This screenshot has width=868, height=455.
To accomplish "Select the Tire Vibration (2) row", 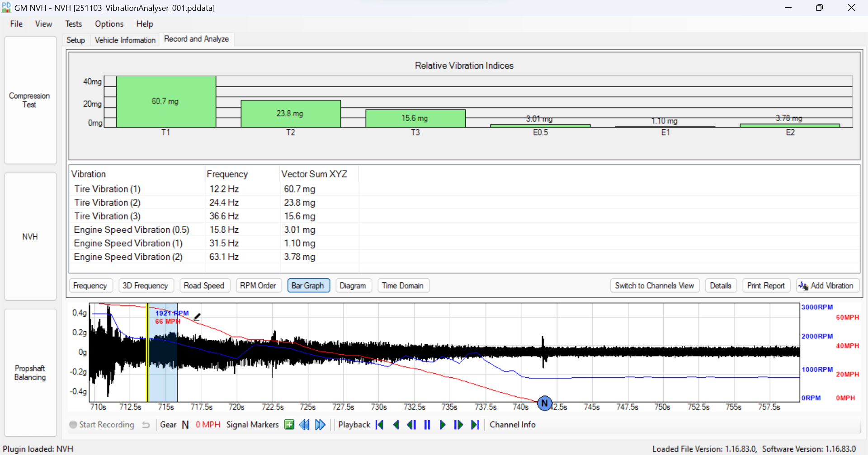I will click(x=108, y=202).
